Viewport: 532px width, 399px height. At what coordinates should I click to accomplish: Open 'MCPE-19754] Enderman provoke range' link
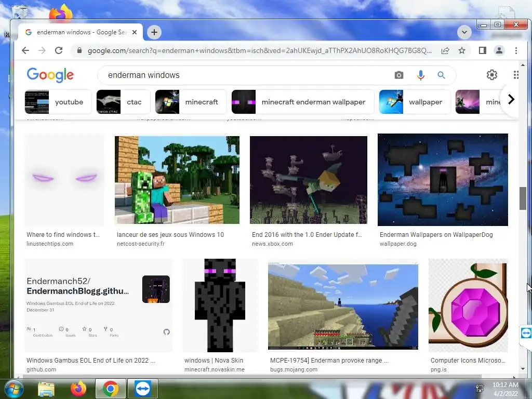pos(329,361)
